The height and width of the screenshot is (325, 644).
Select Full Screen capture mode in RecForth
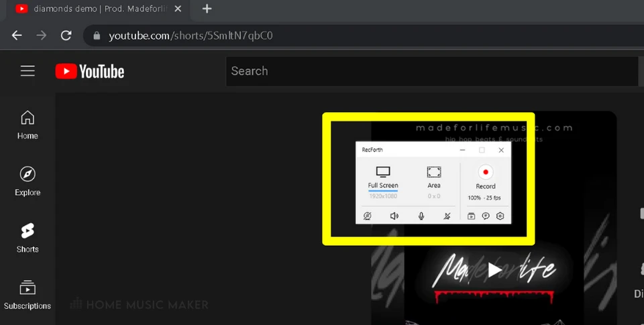coord(383,177)
